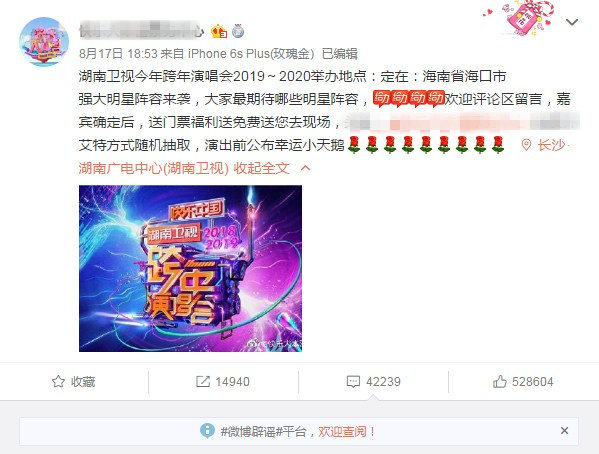Dismiss the 微博辟谣 notice banner
The image size is (599, 454).
[564, 431]
